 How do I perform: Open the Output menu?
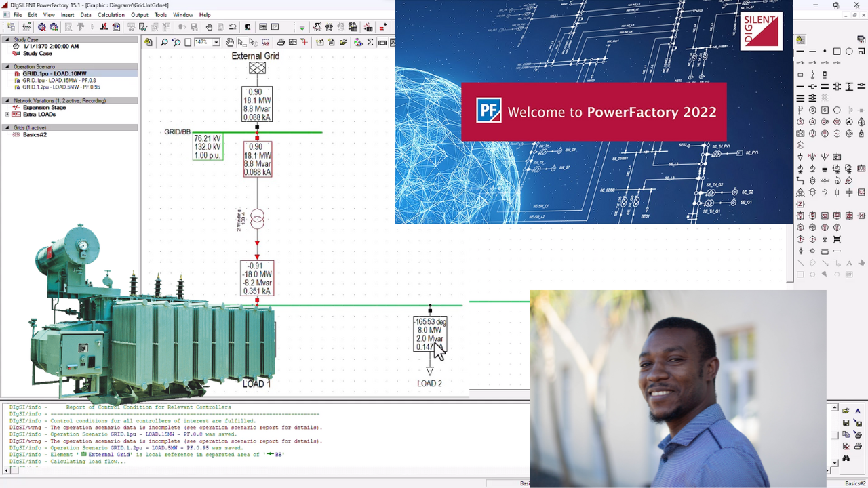pos(140,14)
